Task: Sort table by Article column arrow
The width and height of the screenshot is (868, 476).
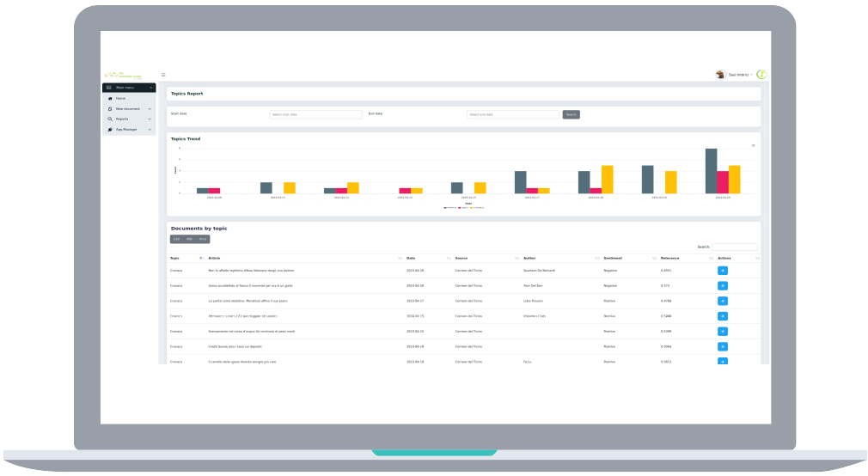Action: (400, 259)
